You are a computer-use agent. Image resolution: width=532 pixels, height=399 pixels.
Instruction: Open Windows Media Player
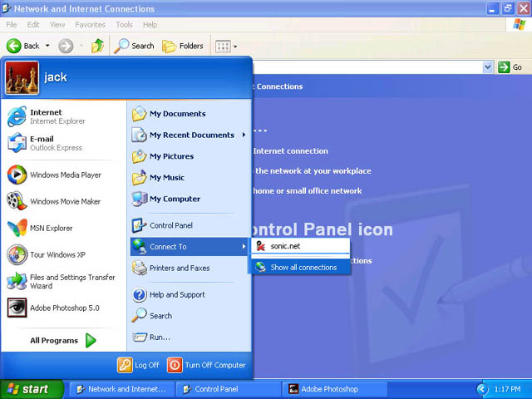coord(54,175)
